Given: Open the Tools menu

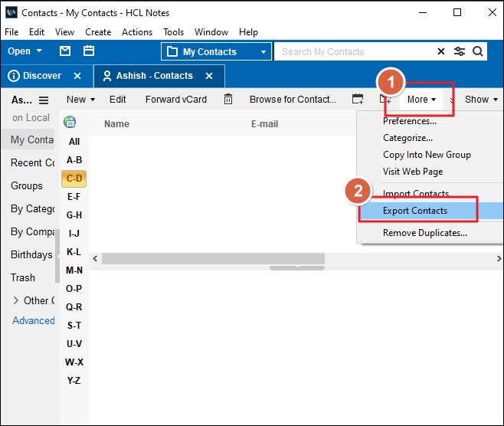Looking at the screenshot, I should [173, 32].
